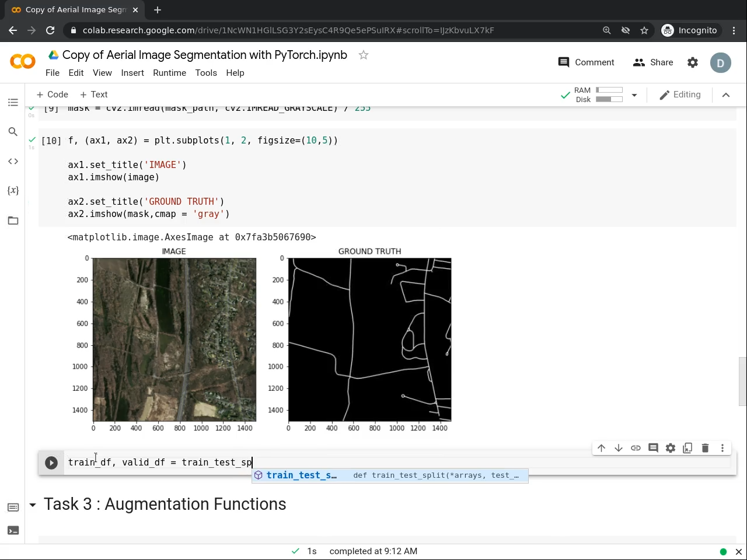Open the Files folder panel
747x560 pixels.
(13, 220)
